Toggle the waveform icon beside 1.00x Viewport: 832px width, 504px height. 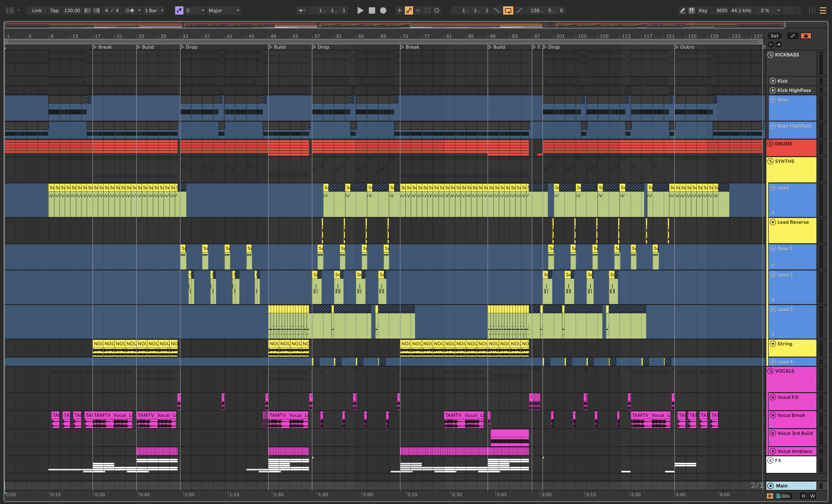770,496
